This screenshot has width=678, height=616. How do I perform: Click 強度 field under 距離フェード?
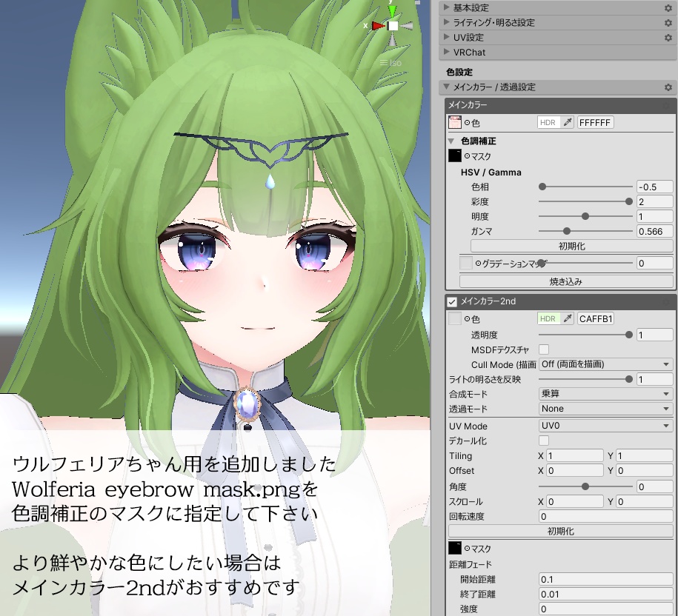(x=605, y=609)
